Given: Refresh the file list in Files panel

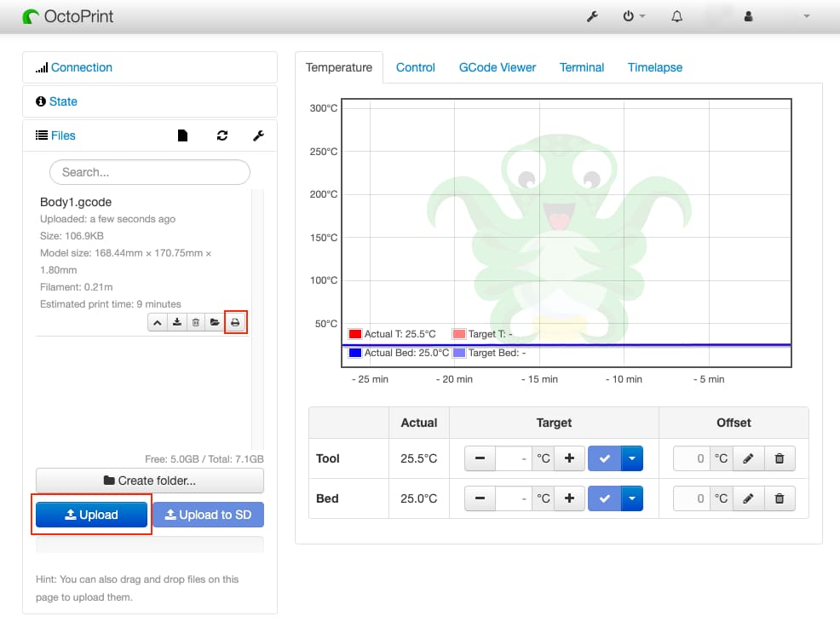Looking at the screenshot, I should pyautogui.click(x=222, y=135).
